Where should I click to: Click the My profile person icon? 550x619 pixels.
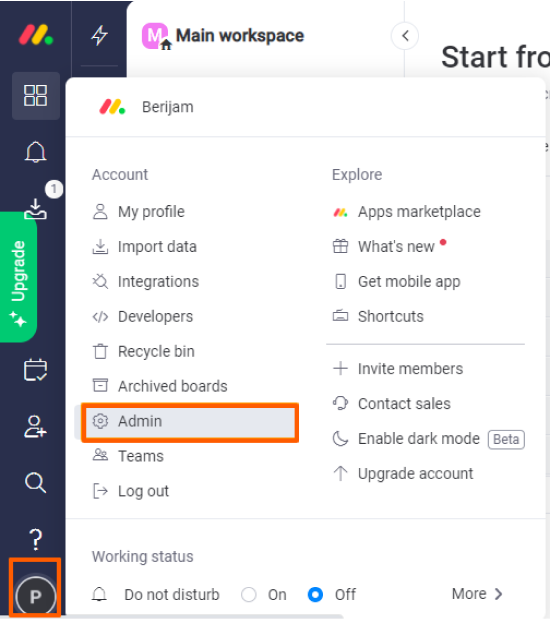tap(100, 212)
